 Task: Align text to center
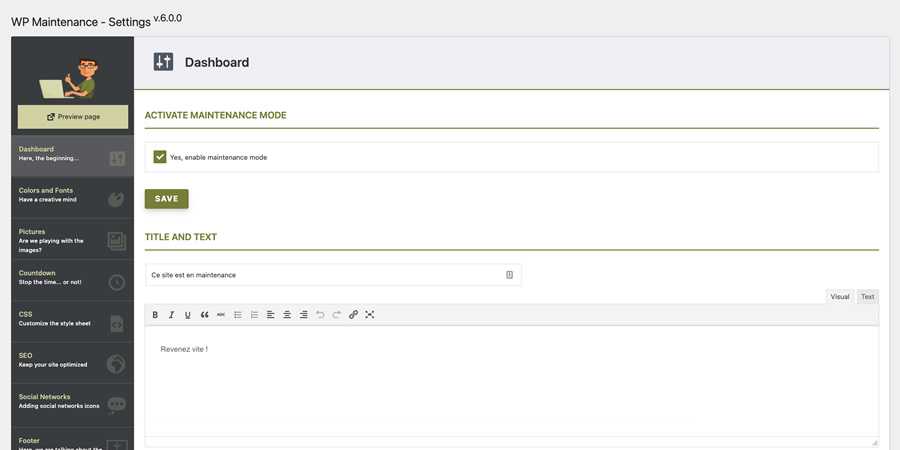pos(287,315)
